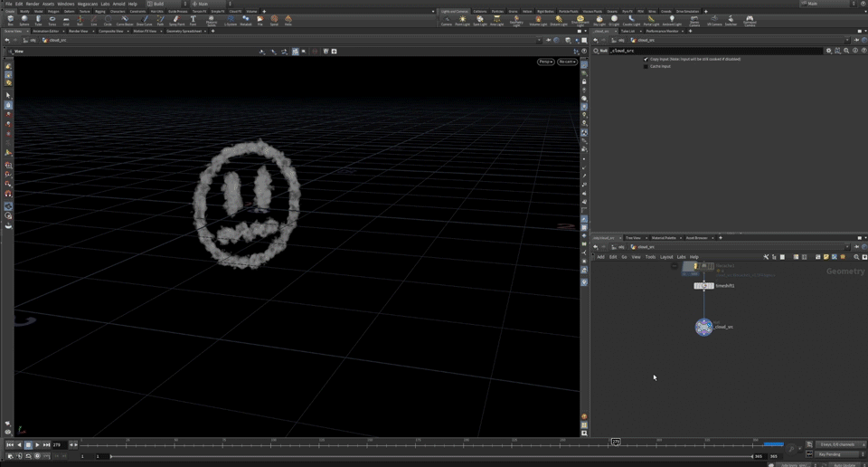The height and width of the screenshot is (467, 868).
Task: Click the node name field _cloud_src
Action: 716,51
